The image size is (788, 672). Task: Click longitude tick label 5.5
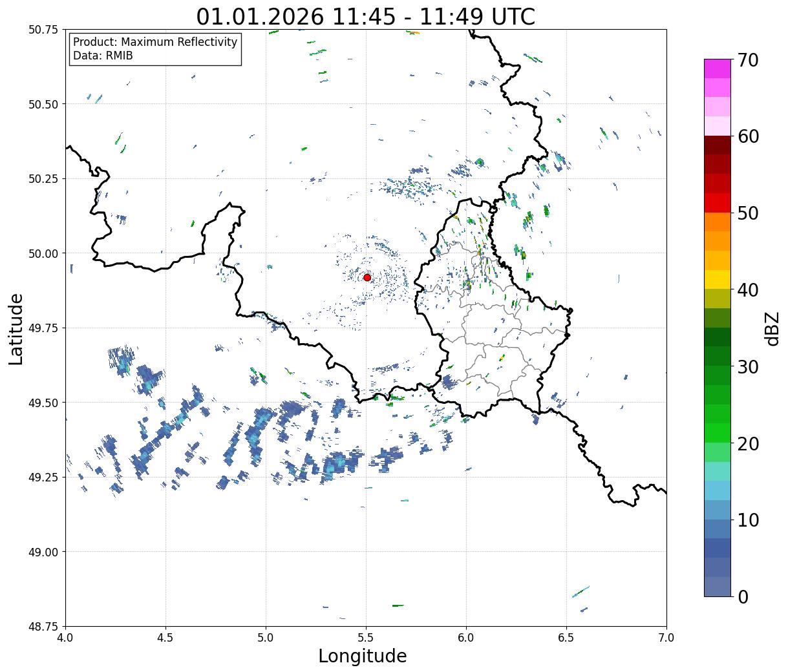click(366, 638)
